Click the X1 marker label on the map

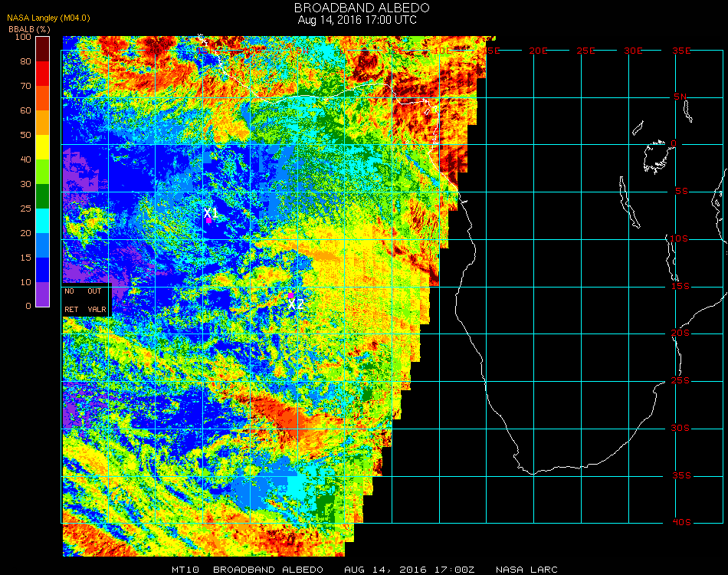pyautogui.click(x=210, y=212)
